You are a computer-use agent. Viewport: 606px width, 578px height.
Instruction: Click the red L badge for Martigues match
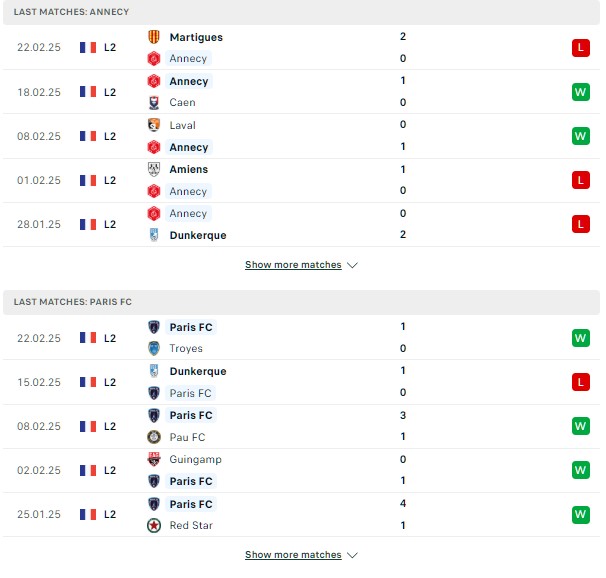[581, 48]
